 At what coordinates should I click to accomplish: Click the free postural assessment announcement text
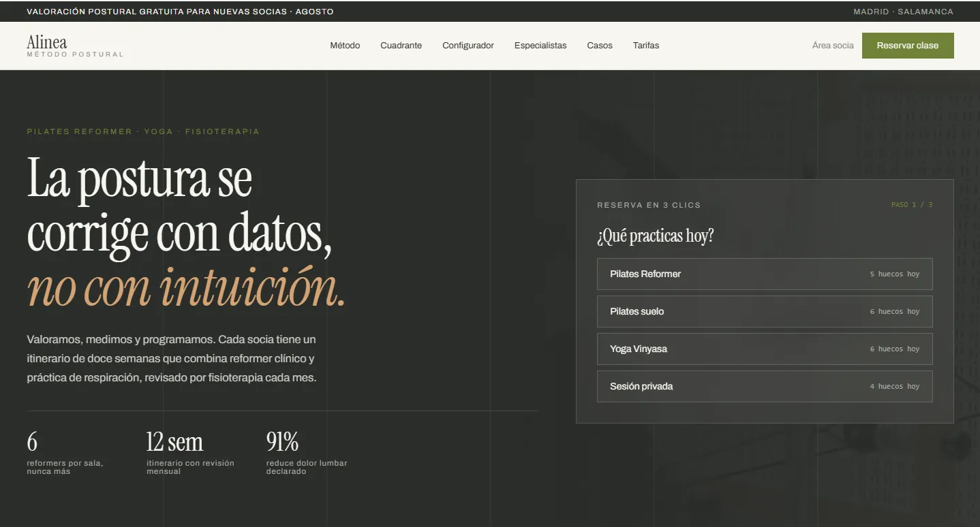[180, 12]
